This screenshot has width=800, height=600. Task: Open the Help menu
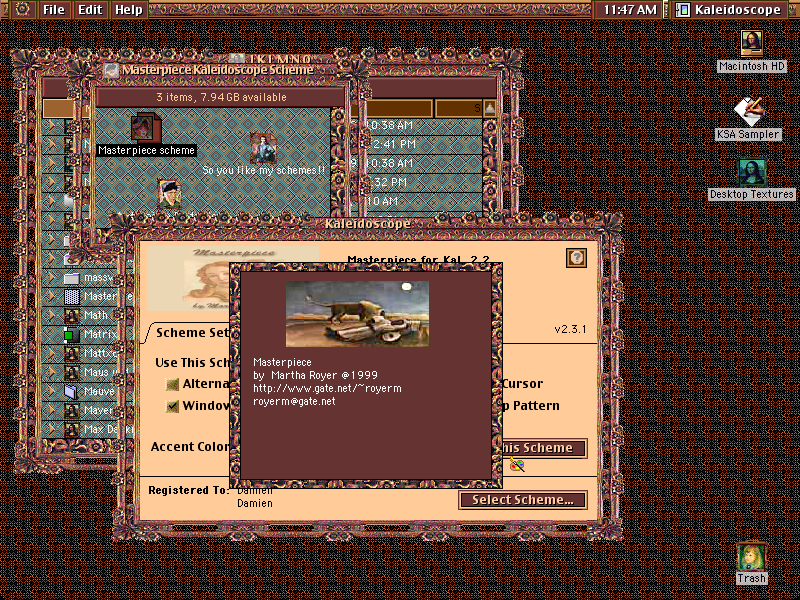coord(128,10)
